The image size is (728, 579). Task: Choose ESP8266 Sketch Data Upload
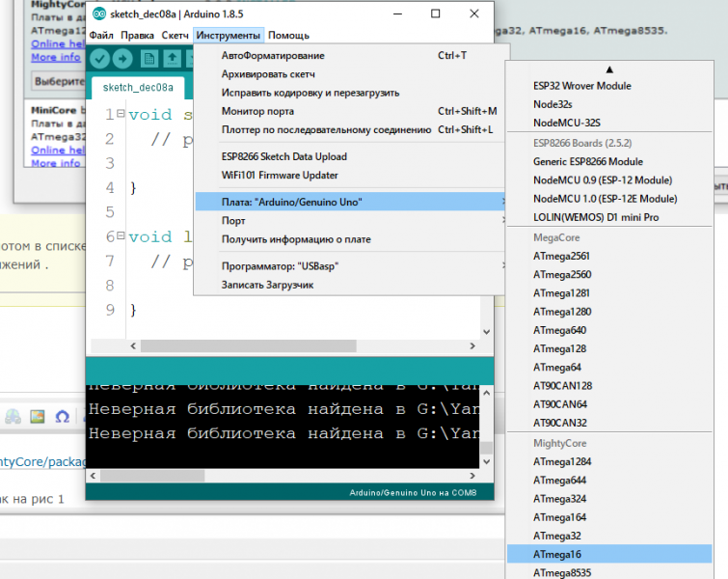coord(350,156)
